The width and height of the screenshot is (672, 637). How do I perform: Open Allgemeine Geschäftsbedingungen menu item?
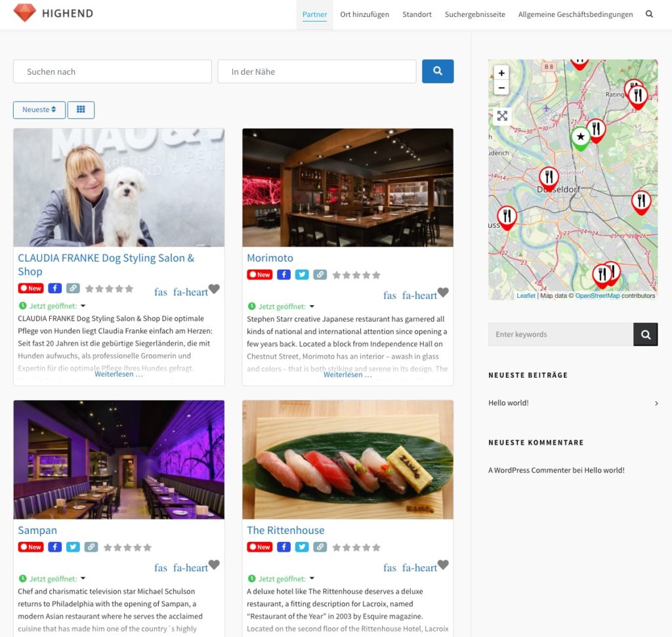(x=576, y=14)
